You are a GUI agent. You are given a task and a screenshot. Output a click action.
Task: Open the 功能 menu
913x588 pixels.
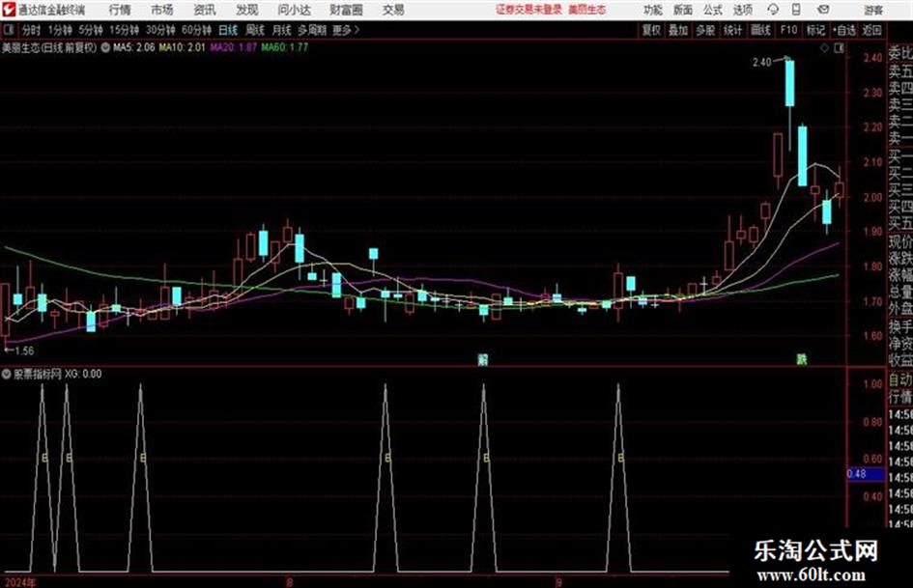[653, 10]
